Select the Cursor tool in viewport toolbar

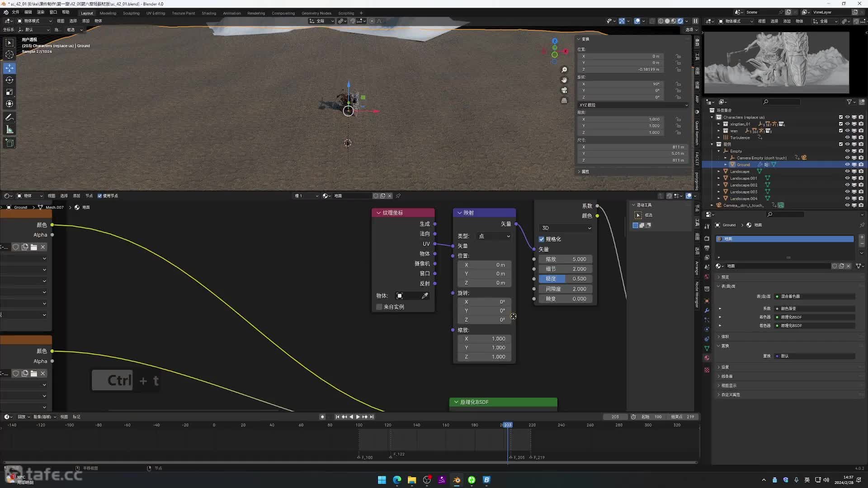(9, 55)
